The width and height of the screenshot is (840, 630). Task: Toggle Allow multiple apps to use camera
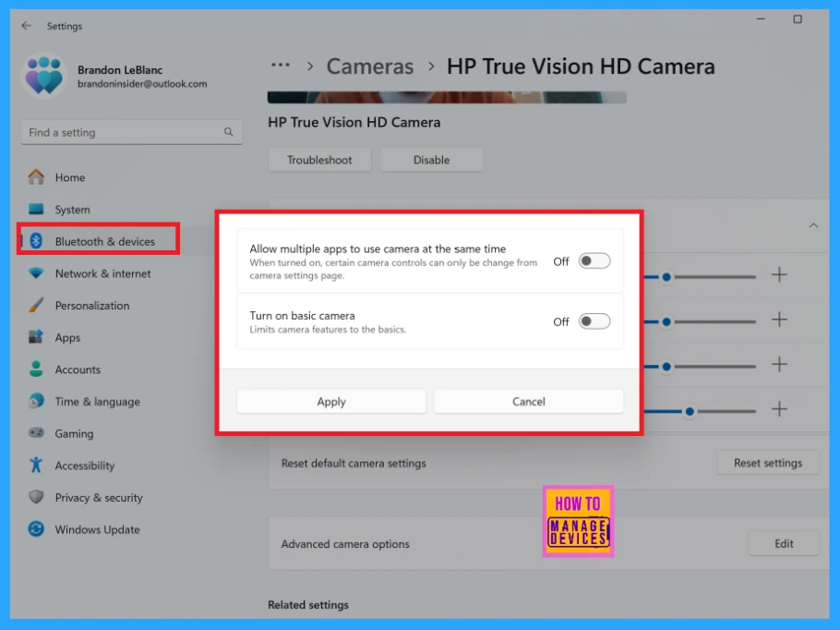tap(594, 261)
